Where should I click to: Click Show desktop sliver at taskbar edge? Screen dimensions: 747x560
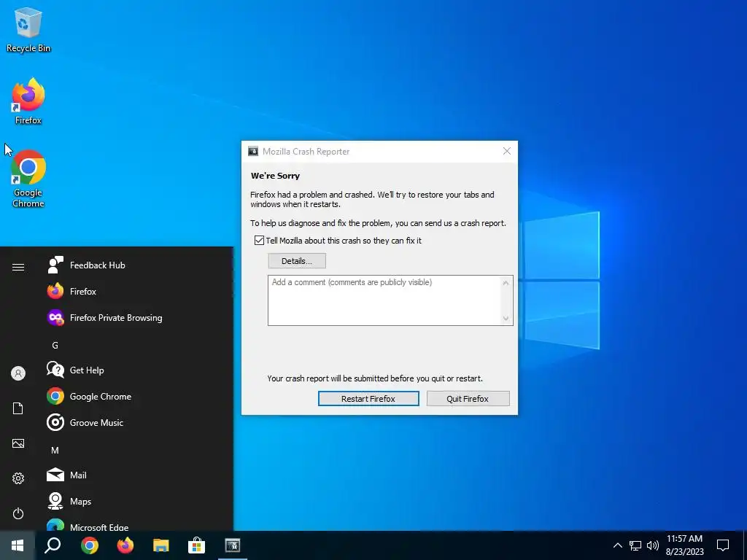pyautogui.click(x=745, y=545)
